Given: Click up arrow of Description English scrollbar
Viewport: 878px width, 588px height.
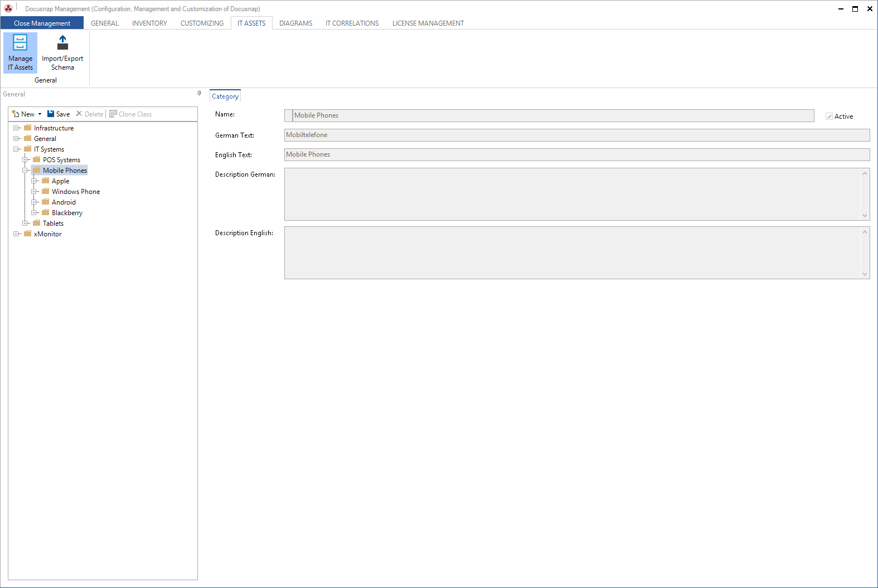Looking at the screenshot, I should (865, 232).
